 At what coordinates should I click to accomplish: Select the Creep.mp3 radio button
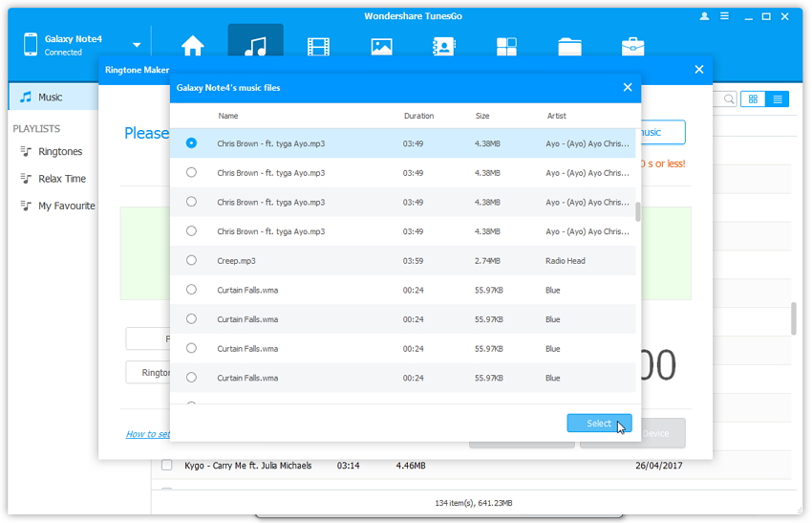click(192, 260)
